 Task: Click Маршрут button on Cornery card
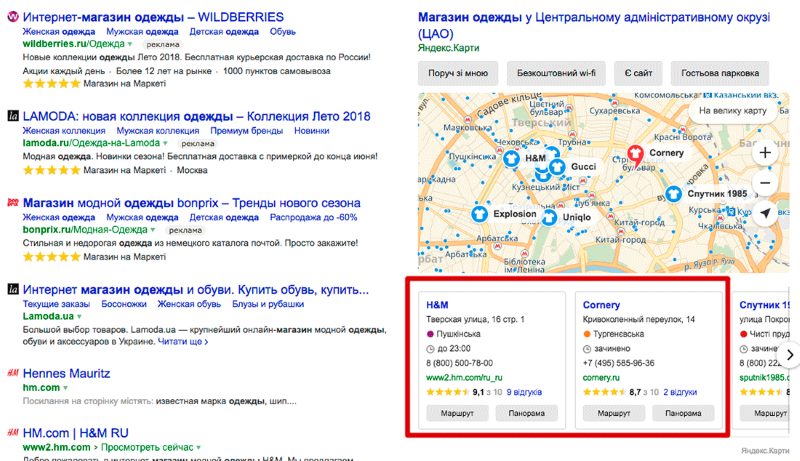[614, 413]
